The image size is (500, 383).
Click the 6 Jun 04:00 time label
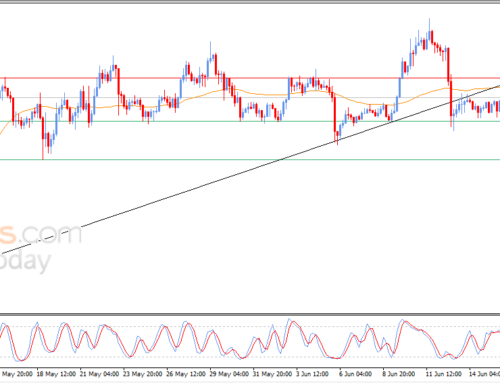[x=355, y=374]
